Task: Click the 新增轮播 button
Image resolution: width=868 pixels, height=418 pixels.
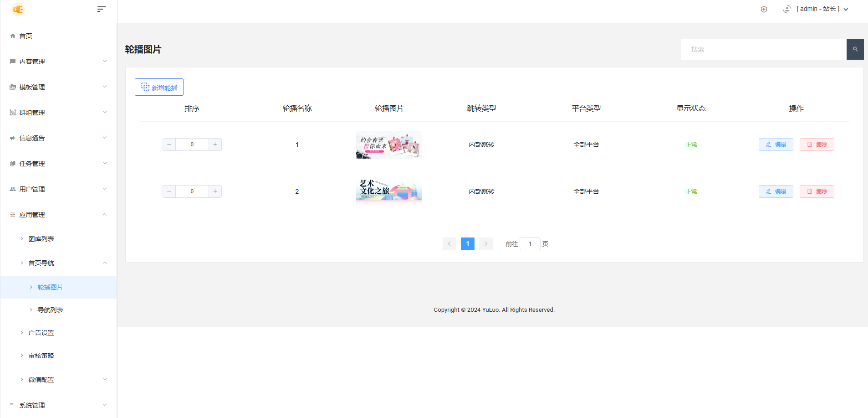Action: pos(159,87)
